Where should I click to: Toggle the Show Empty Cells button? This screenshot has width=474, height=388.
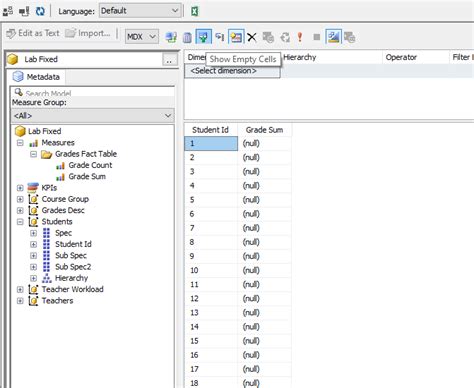tap(203, 37)
